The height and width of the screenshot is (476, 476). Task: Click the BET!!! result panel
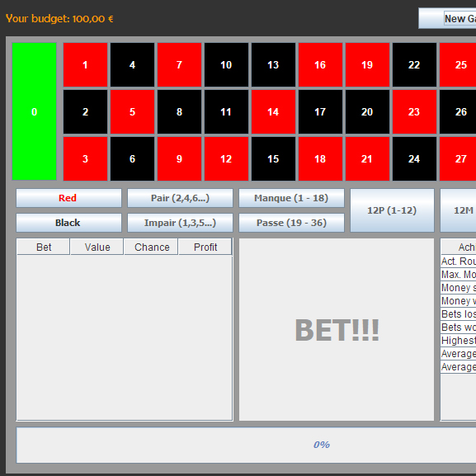coord(337,330)
